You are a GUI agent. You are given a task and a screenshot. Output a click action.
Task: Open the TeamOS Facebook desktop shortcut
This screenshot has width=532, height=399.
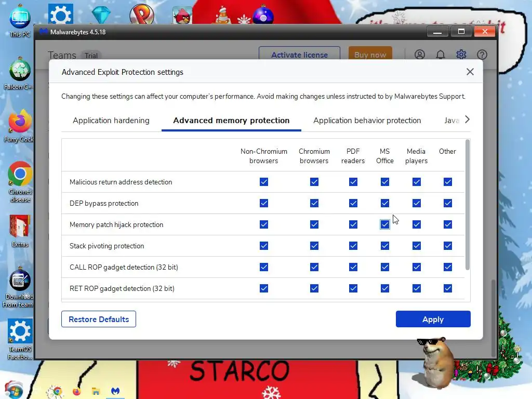(x=20, y=339)
